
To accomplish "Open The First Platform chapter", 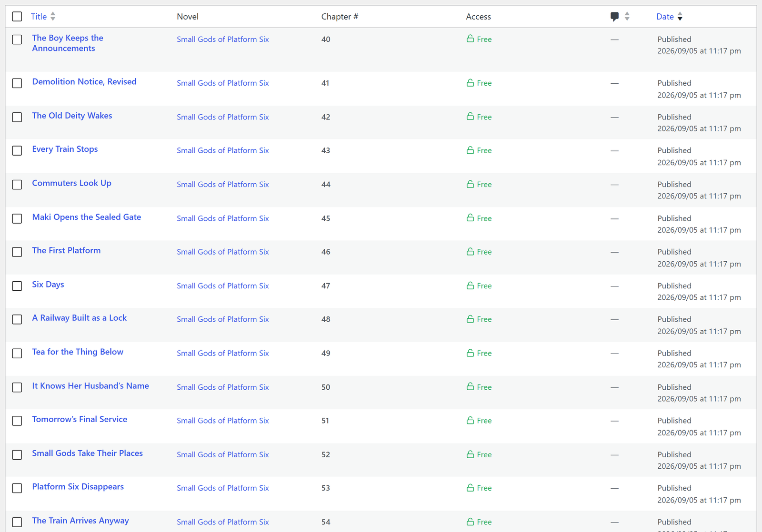I will tap(66, 250).
